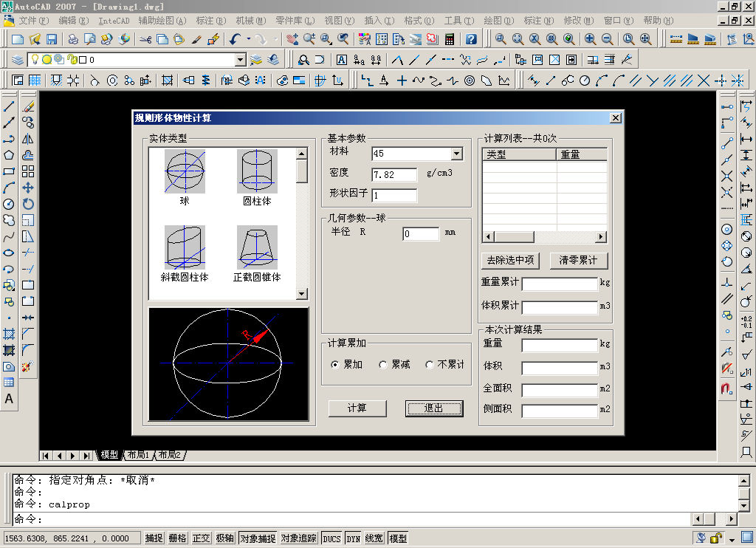Screen dimensions: 756x548
Task: Select the 累加 radio button
Action: coord(335,365)
